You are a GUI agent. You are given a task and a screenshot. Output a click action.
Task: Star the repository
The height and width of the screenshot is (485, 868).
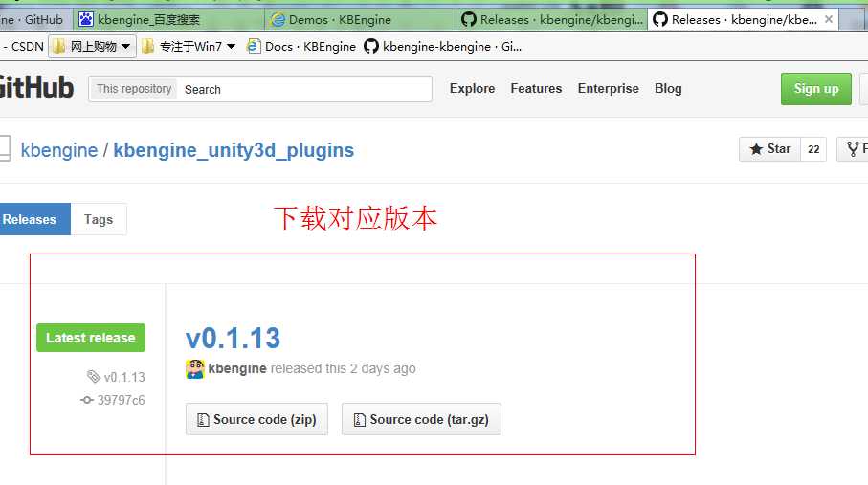tap(769, 149)
